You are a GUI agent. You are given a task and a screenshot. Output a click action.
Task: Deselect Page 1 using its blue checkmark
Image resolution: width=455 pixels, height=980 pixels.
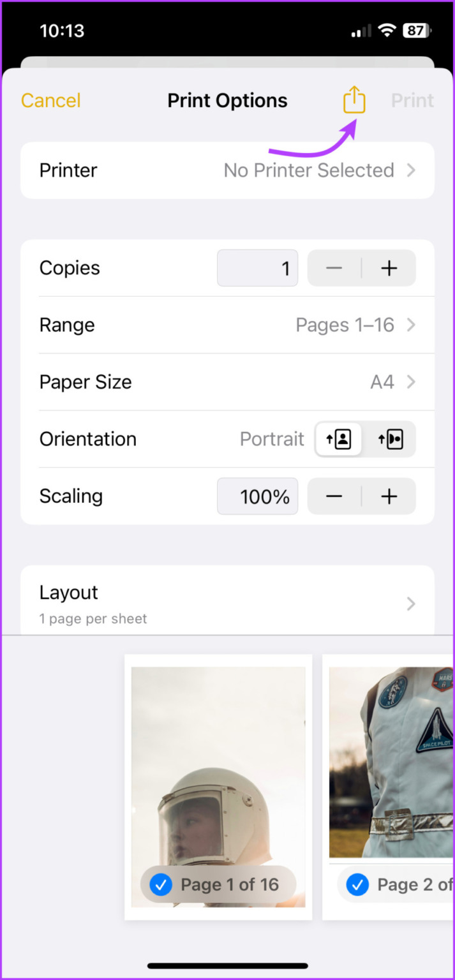click(161, 884)
